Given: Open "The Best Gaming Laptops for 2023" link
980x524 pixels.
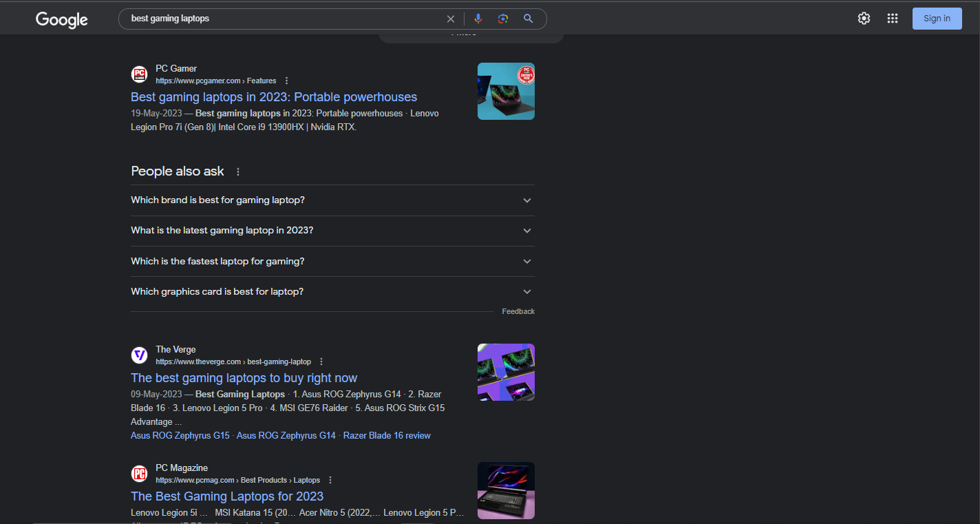Looking at the screenshot, I should click(x=227, y=496).
